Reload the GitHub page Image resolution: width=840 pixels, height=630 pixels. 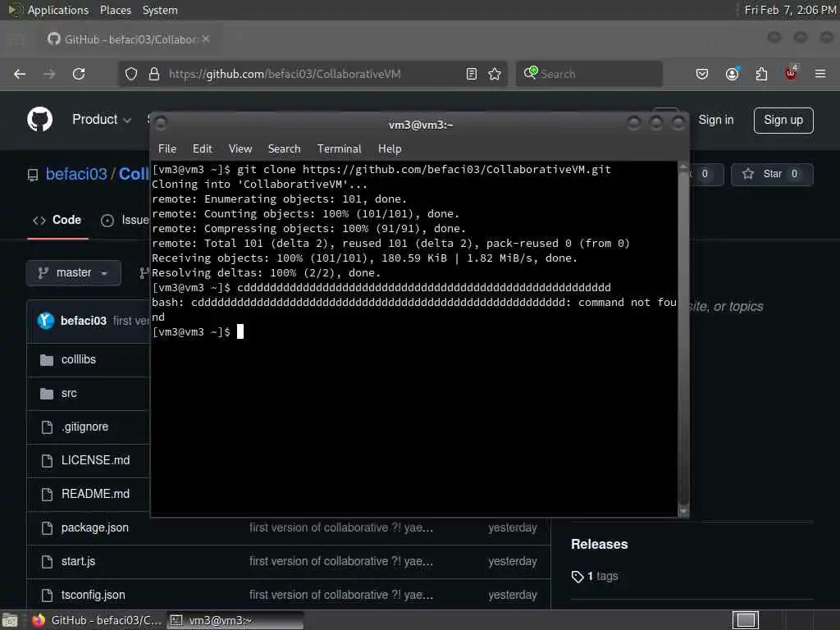(x=79, y=74)
